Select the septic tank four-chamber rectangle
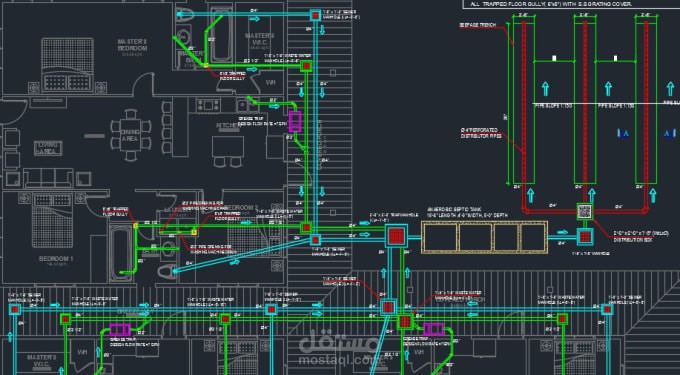Image resolution: width=680 pixels, height=375 pixels. [x=484, y=237]
